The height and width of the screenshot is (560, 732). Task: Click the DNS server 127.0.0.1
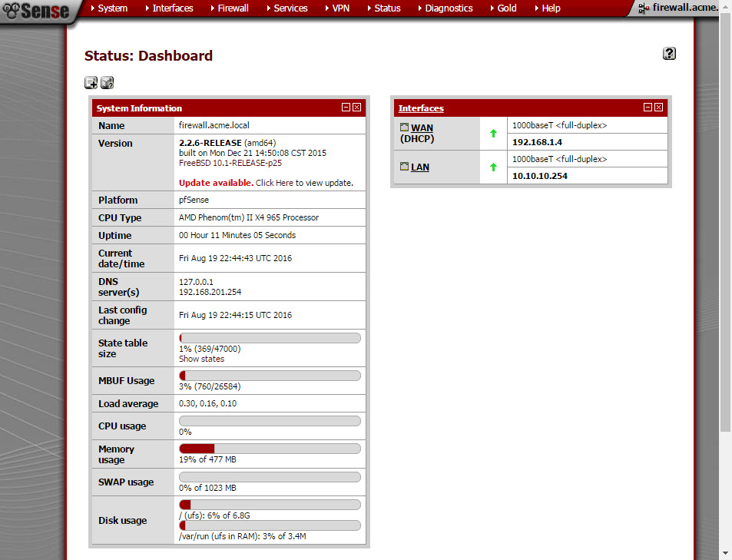pyautogui.click(x=196, y=282)
